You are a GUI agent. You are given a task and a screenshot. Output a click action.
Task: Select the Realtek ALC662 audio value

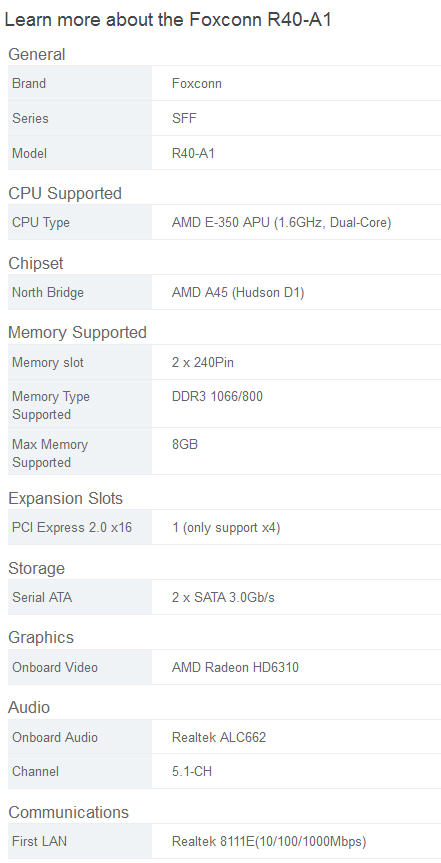[x=219, y=737]
